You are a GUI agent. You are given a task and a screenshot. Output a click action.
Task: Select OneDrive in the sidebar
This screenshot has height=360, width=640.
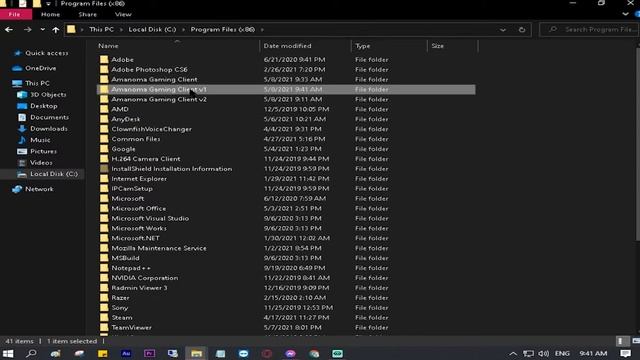coord(35,68)
